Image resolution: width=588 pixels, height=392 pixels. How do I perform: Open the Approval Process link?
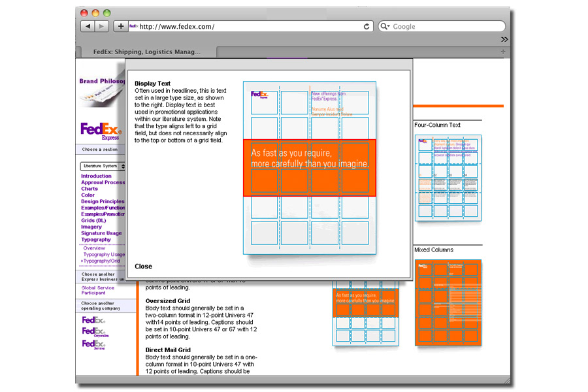tap(103, 182)
